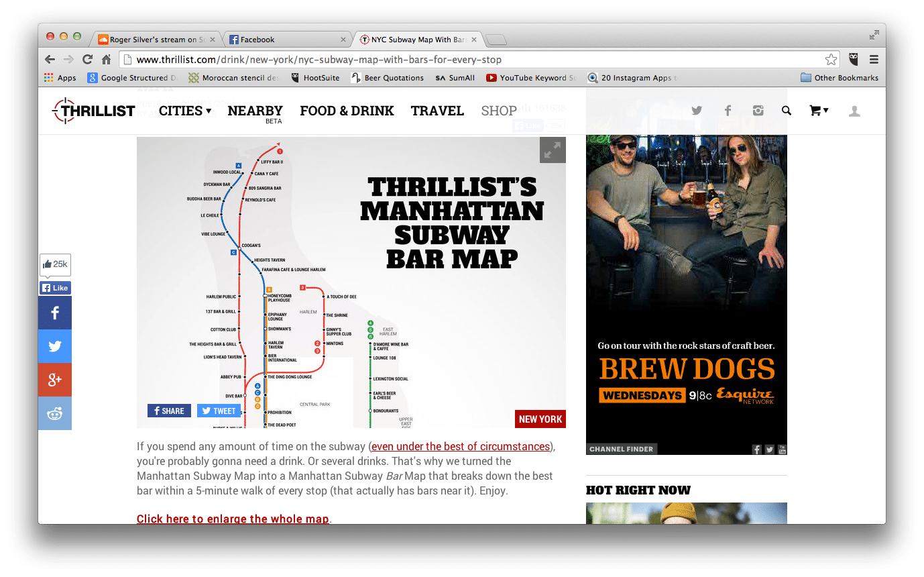The image size is (924, 577).
Task: Click 'Click here to enlarge the whole map'
Action: pos(233,519)
